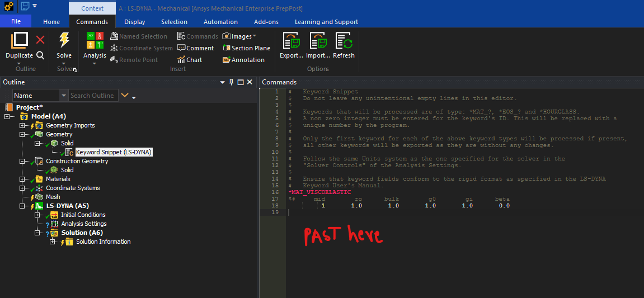Place cursor on empty line 19
The width and height of the screenshot is (644, 298).
[x=464, y=212]
